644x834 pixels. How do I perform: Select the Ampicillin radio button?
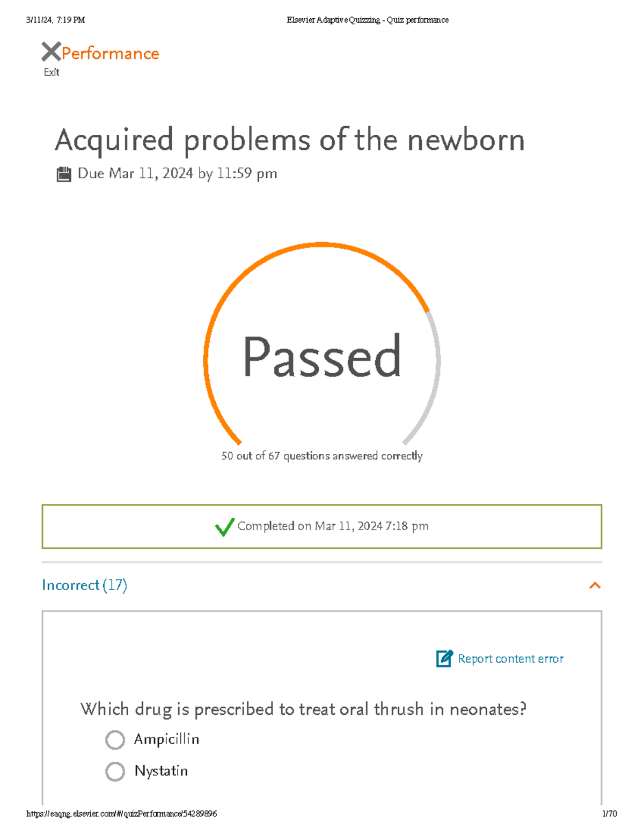[115, 739]
